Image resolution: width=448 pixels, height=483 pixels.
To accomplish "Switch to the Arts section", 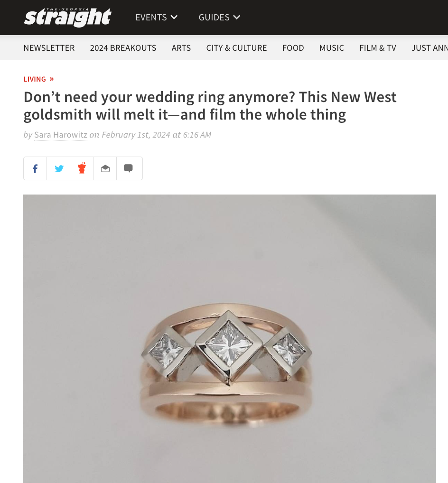I will point(181,48).
